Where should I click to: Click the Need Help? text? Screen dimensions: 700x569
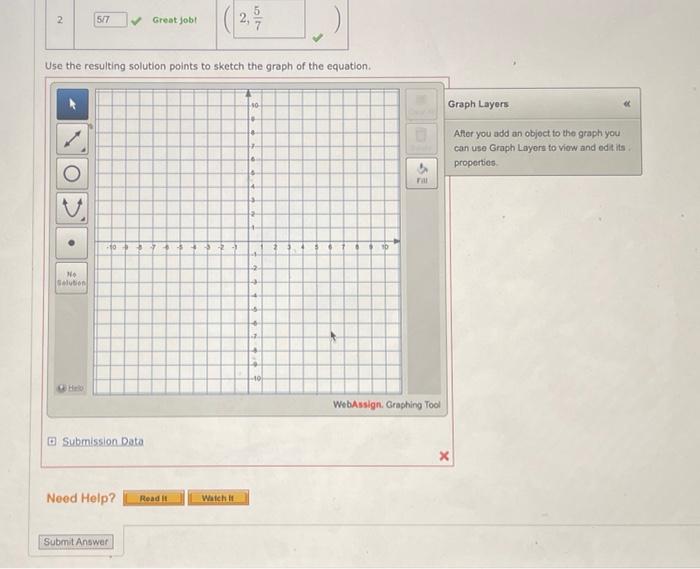[81, 498]
